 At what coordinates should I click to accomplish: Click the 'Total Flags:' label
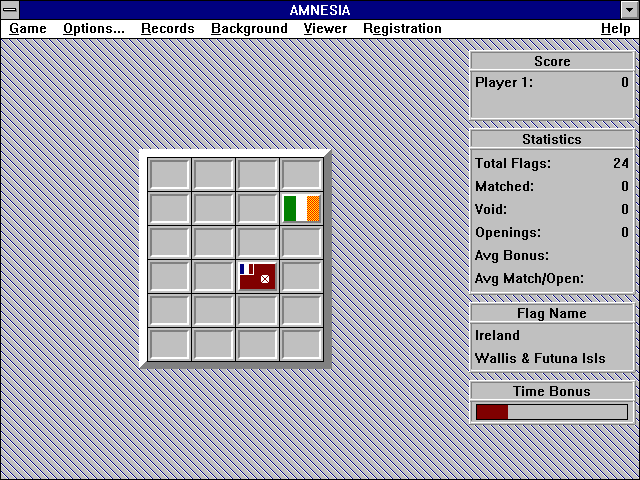tap(513, 164)
